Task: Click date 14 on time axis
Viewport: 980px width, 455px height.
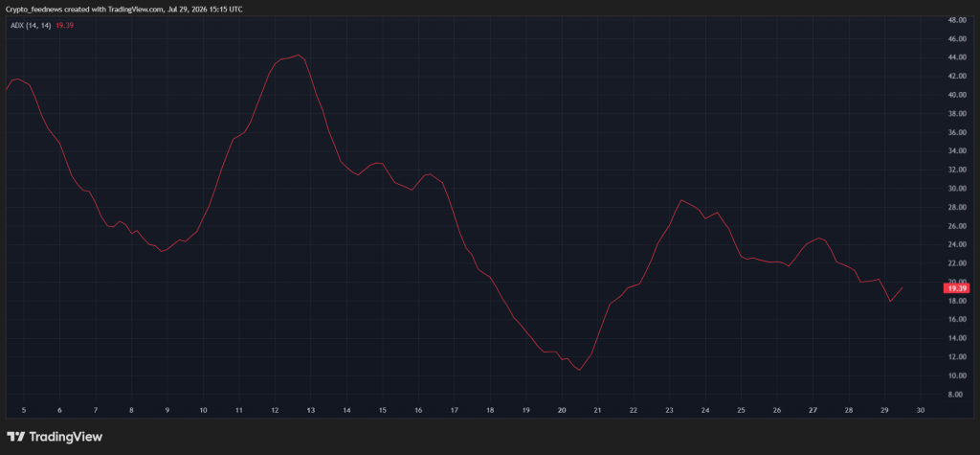Action: pyautogui.click(x=346, y=411)
